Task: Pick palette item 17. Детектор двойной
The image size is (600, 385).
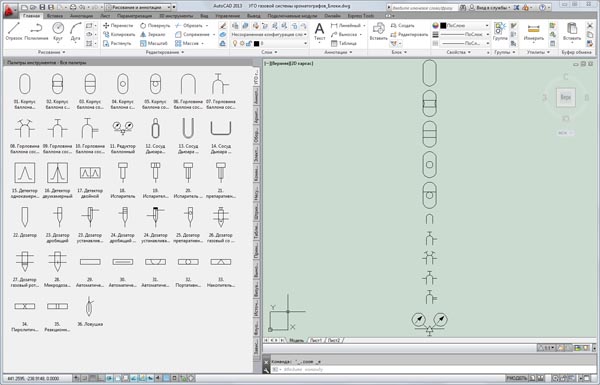Action: 90,179
